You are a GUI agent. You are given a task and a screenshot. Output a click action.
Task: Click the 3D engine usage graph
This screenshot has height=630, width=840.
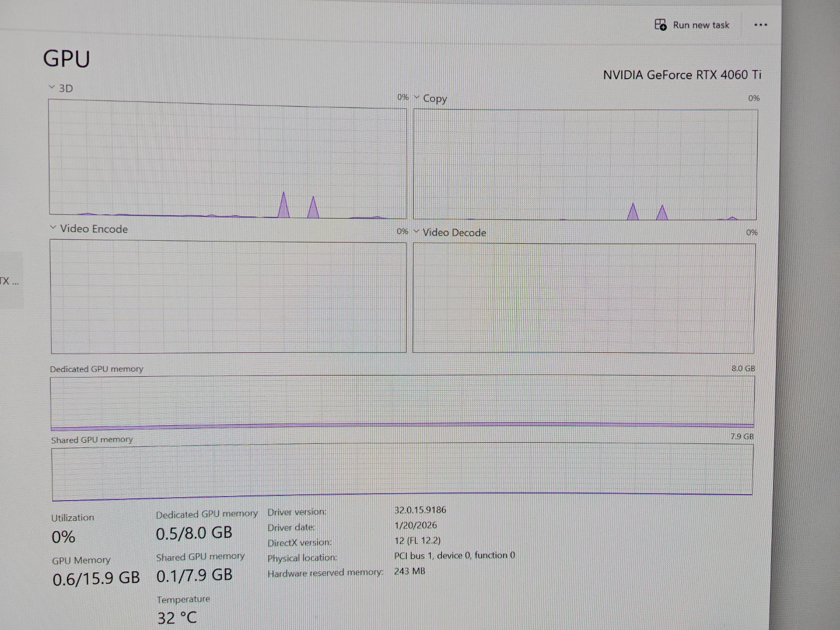point(228,159)
